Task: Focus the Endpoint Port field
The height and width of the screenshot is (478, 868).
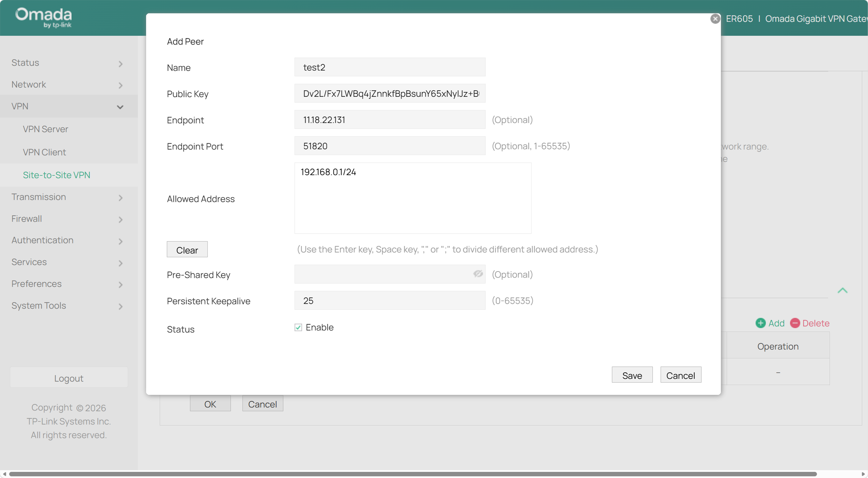Action: 390,146
